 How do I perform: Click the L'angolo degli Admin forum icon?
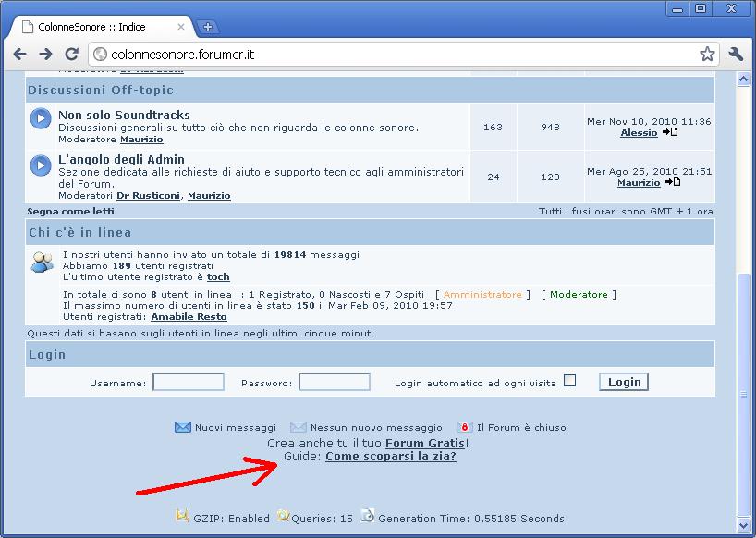point(41,165)
